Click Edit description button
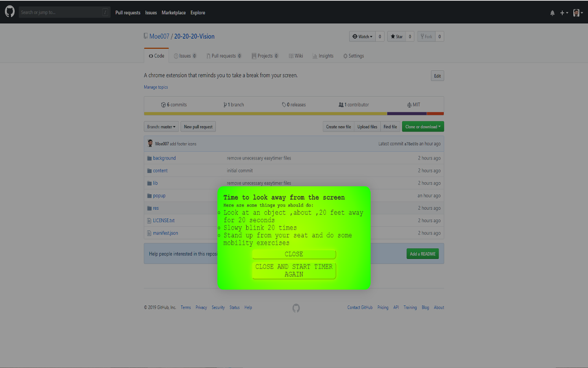Viewport: 588px width, 368px height. [437, 76]
